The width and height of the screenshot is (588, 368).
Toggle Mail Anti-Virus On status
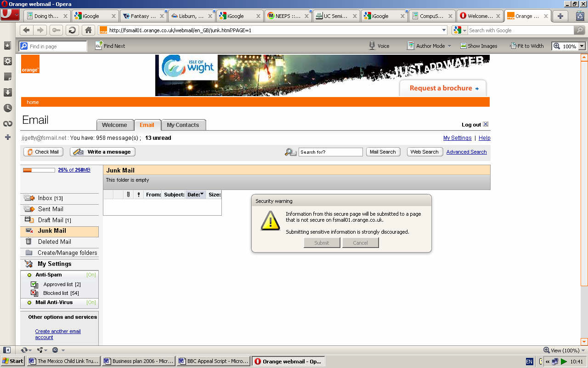[91, 302]
